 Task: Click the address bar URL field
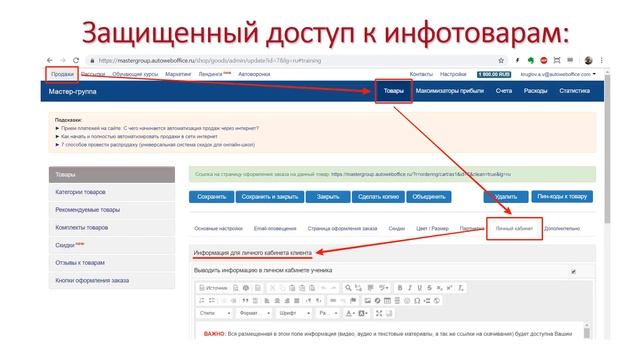(x=290, y=60)
